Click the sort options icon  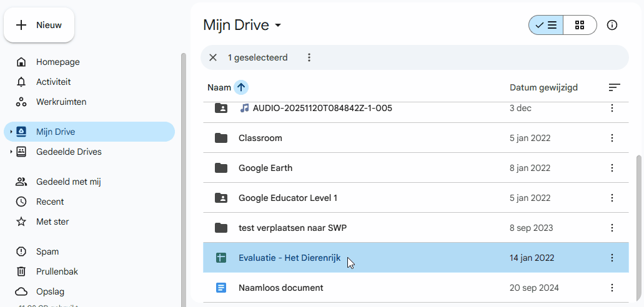[x=614, y=87]
